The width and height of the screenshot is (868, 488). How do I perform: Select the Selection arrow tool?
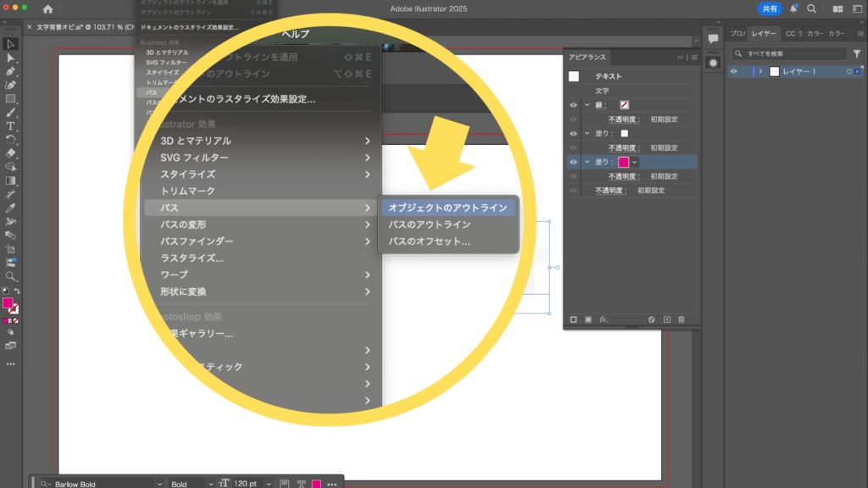click(x=11, y=44)
